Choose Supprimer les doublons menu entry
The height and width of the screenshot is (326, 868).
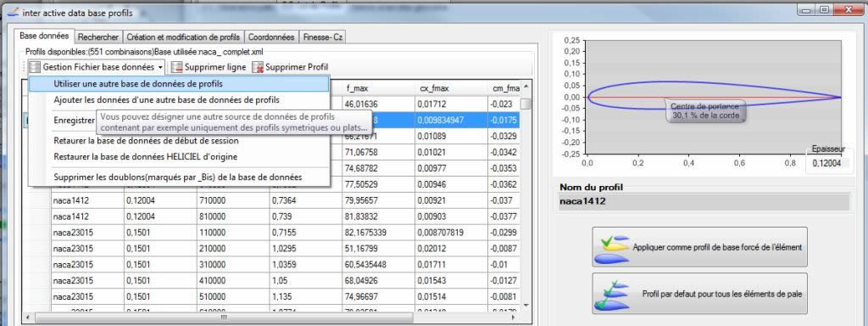179,177
